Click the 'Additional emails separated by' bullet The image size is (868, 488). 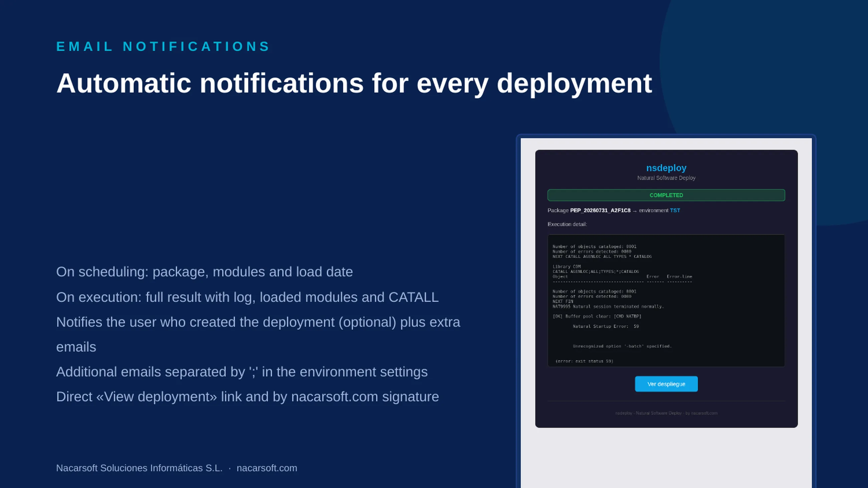click(x=242, y=372)
